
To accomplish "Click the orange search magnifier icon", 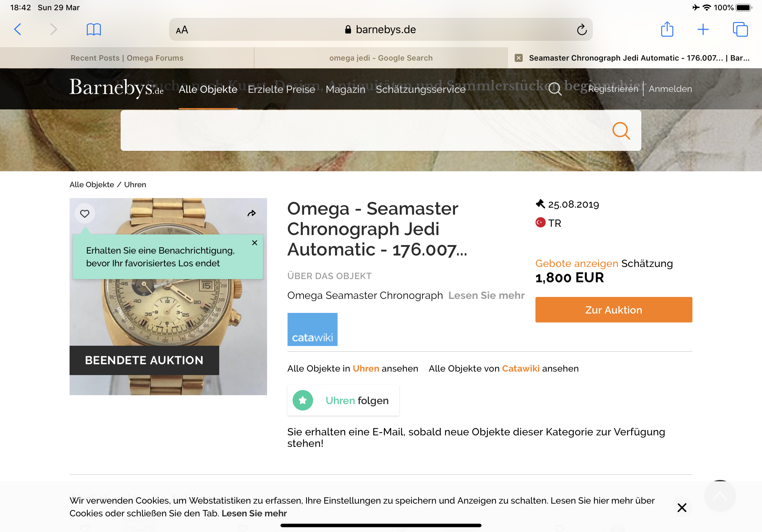I will tap(621, 131).
